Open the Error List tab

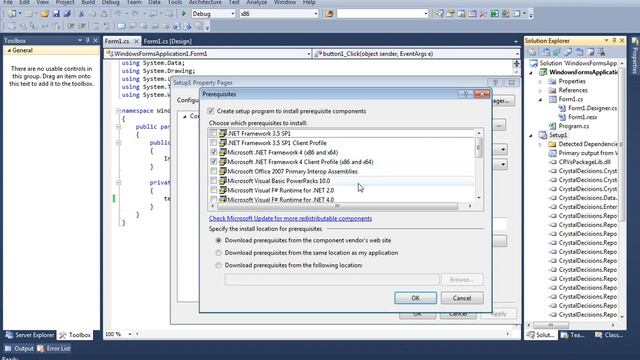54,349
